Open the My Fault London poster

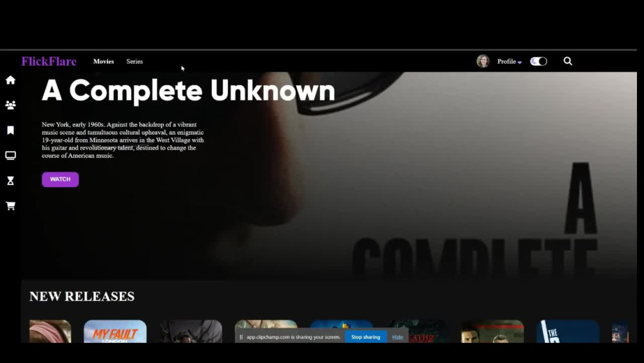point(115,331)
